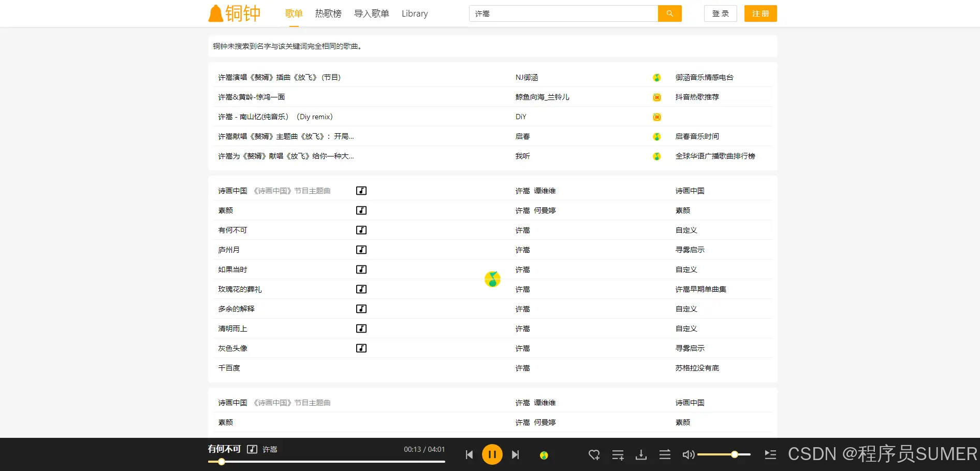Open the album 启春音乐时间
The width and height of the screenshot is (980, 471).
point(697,136)
